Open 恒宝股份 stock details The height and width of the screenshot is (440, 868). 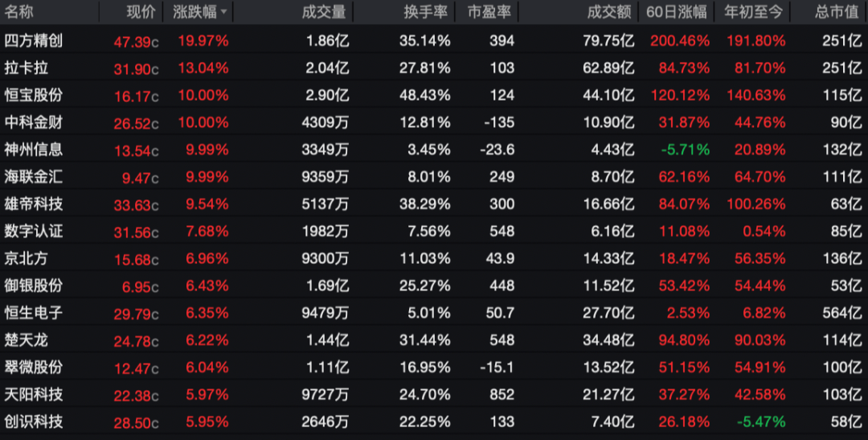point(33,95)
